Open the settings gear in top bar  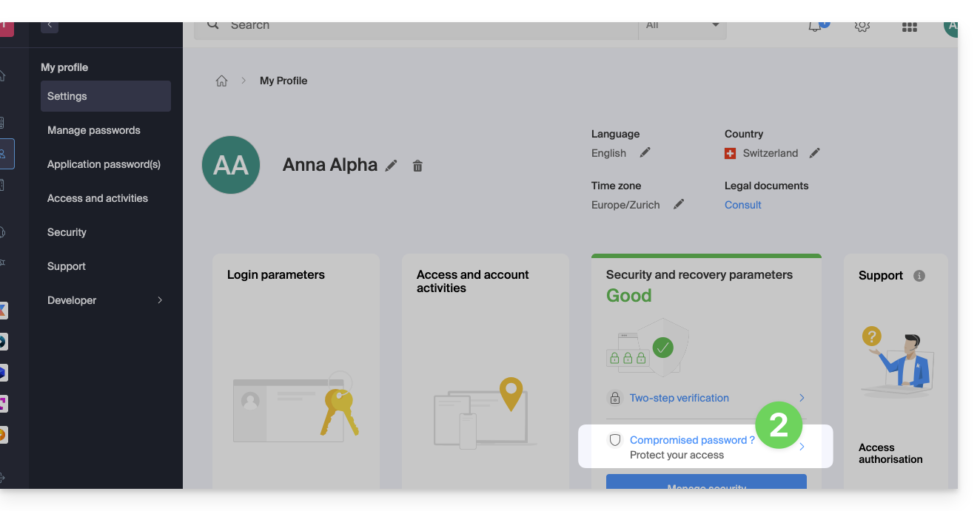(862, 26)
